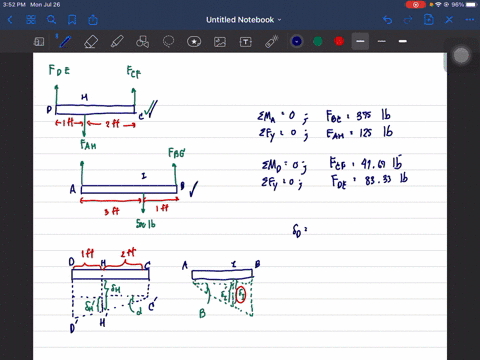Select the Highlighter tool
Screen dimensions: 480x360
(117, 42)
